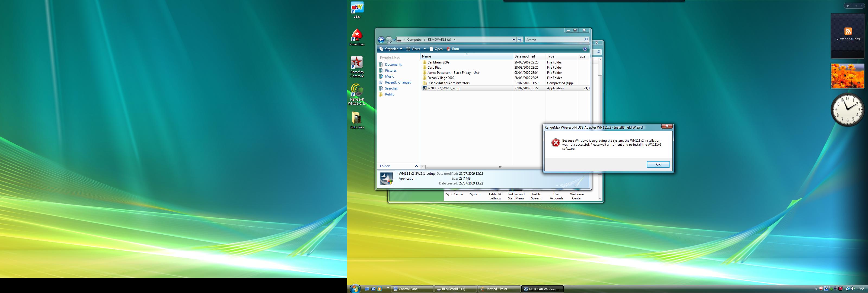Viewport: 868px width, 293px height.
Task: Switch to NETGEAR Wireless taskbar button
Action: (x=542, y=289)
